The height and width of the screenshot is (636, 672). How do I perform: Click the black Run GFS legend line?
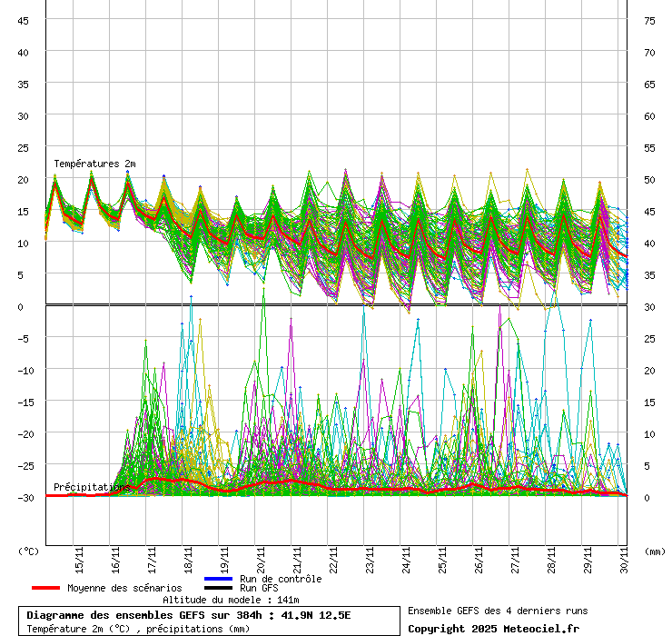click(x=218, y=588)
